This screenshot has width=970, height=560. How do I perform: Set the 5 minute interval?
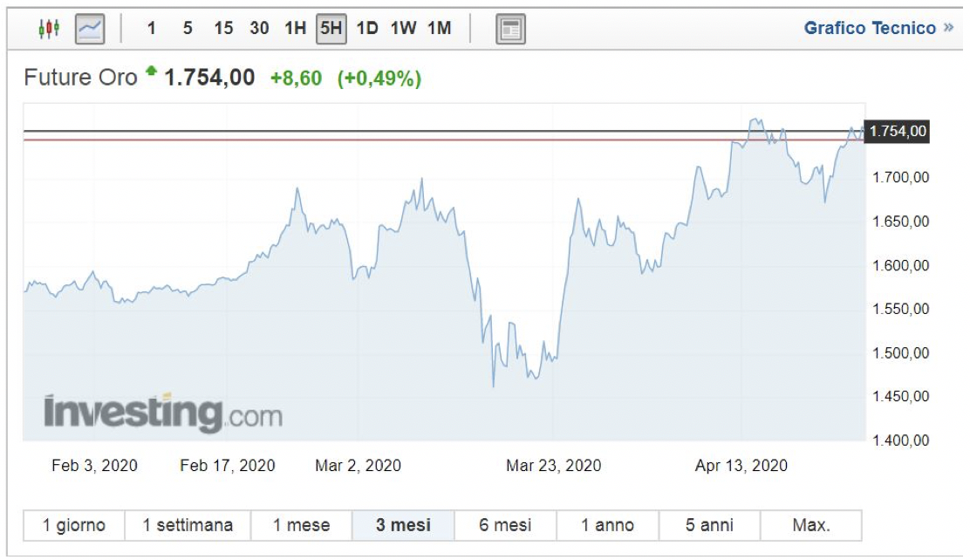(188, 28)
